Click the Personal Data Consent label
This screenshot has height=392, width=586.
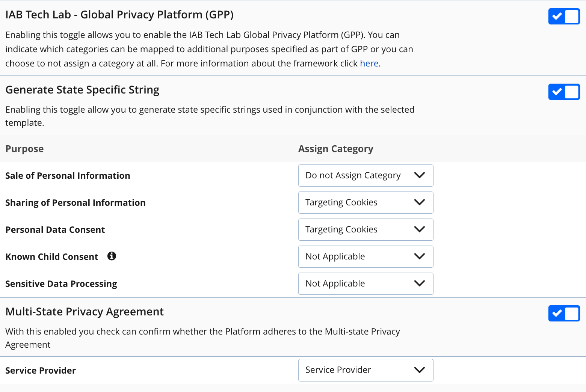[x=55, y=230]
